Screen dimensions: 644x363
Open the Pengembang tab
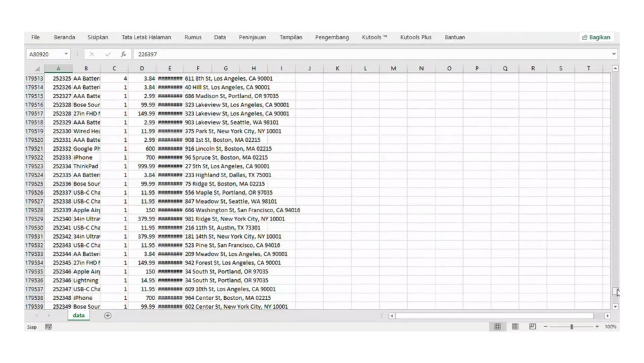pyautogui.click(x=332, y=37)
